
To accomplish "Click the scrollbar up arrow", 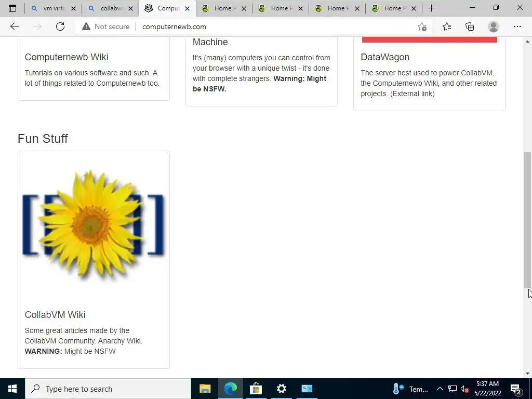I will click(527, 42).
